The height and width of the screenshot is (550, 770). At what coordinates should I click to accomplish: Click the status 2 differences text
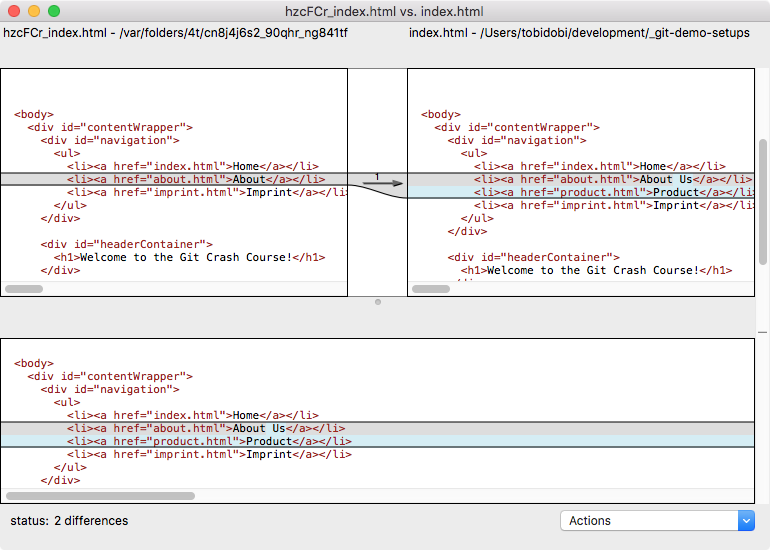pos(69,521)
